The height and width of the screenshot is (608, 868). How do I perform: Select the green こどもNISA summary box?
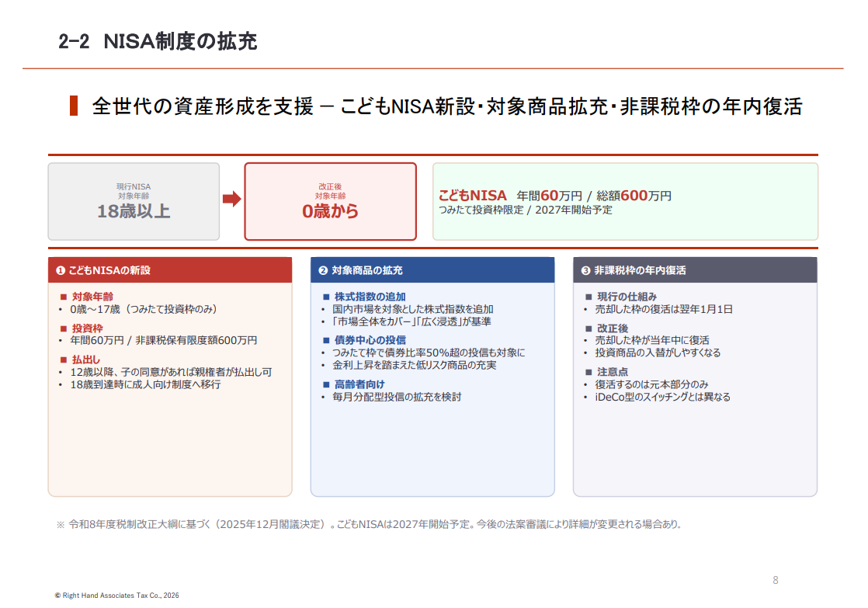(x=625, y=201)
